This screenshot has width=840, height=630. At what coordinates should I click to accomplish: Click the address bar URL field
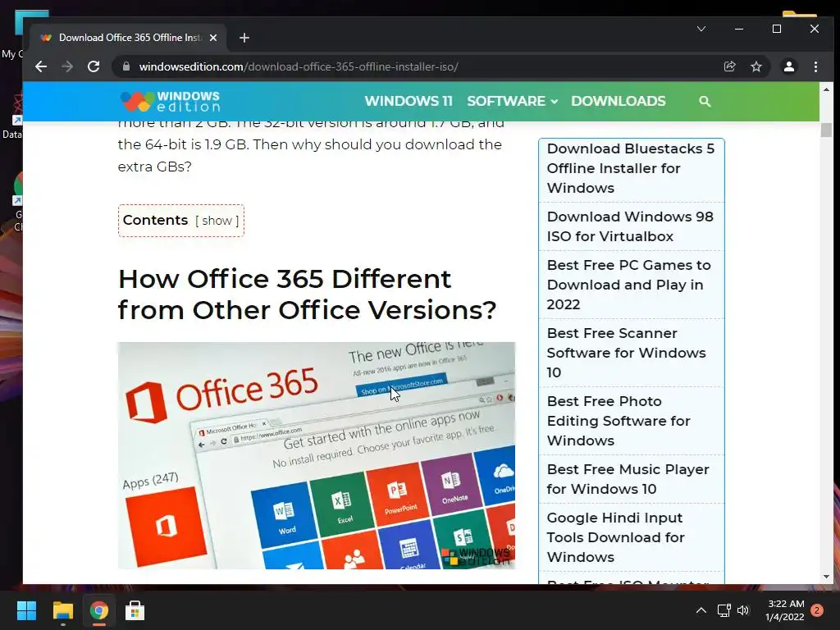pos(418,66)
